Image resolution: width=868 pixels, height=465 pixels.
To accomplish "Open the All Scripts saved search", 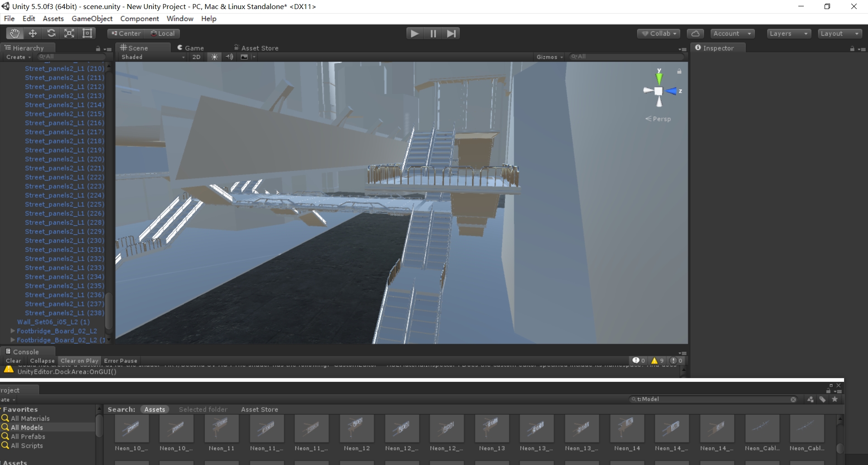I will click(22, 446).
